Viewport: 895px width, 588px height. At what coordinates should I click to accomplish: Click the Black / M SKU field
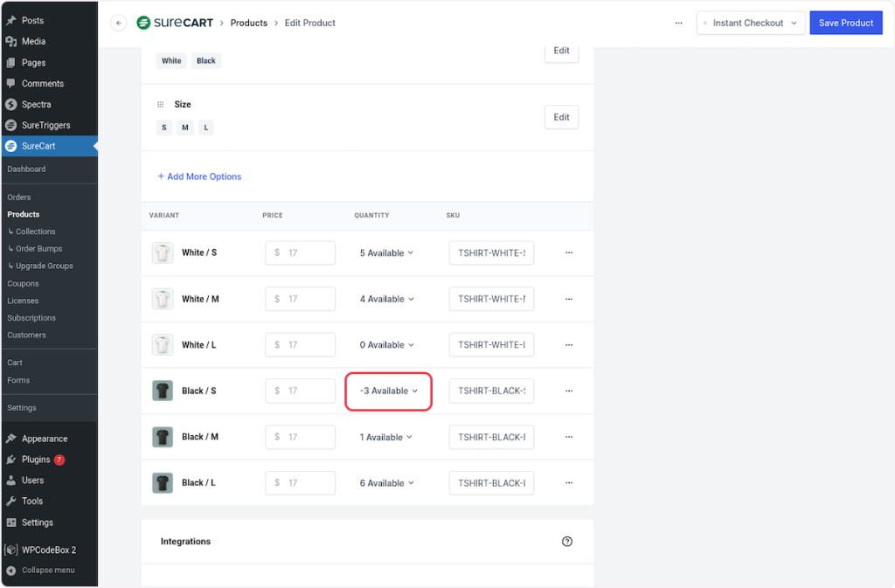click(x=491, y=437)
